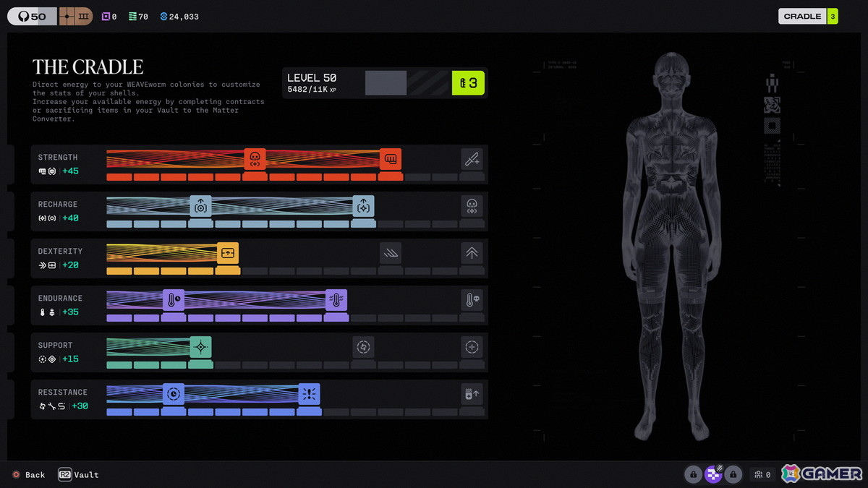Open the CRADLE tab at top right
This screenshot has height=488, width=868.
point(808,16)
